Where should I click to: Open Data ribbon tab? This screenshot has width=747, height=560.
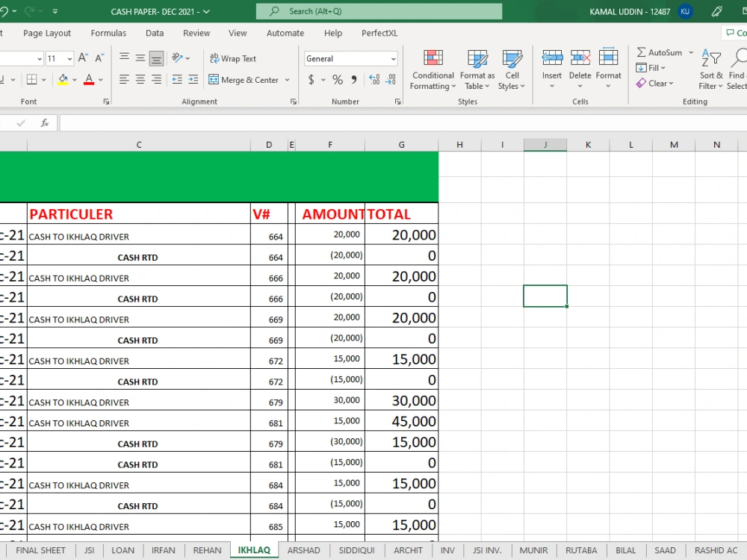coord(155,33)
